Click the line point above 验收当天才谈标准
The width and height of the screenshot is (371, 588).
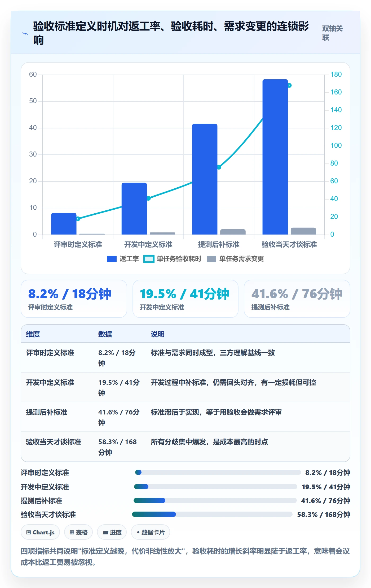tap(289, 85)
